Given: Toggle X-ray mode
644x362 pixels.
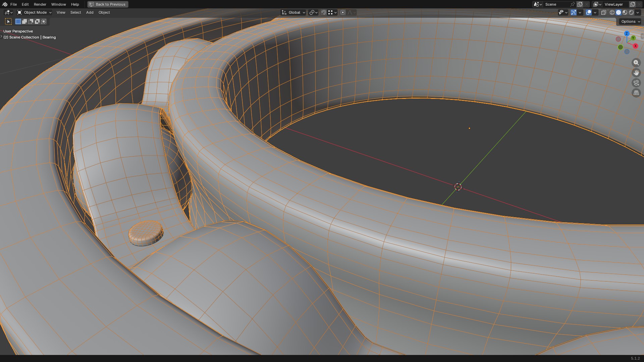Looking at the screenshot, I should (603, 12).
